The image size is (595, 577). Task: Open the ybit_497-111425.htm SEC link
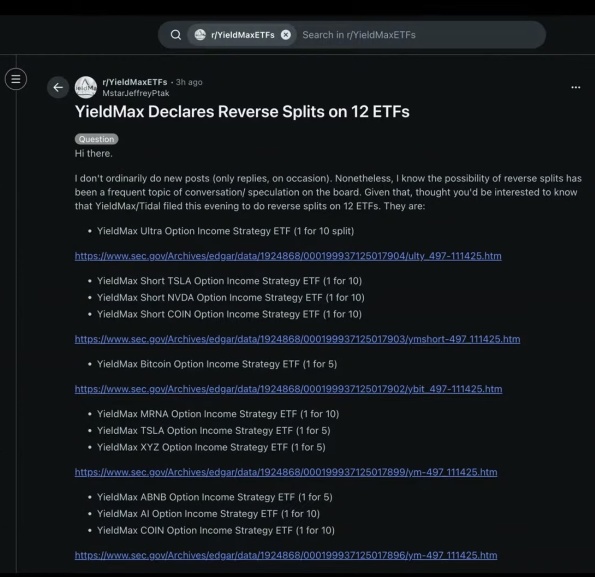[288, 389]
